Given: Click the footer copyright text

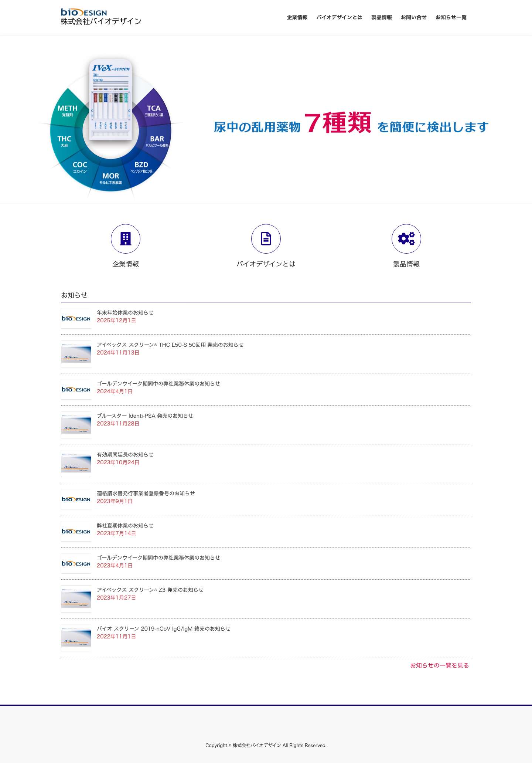Looking at the screenshot, I should (x=266, y=745).
